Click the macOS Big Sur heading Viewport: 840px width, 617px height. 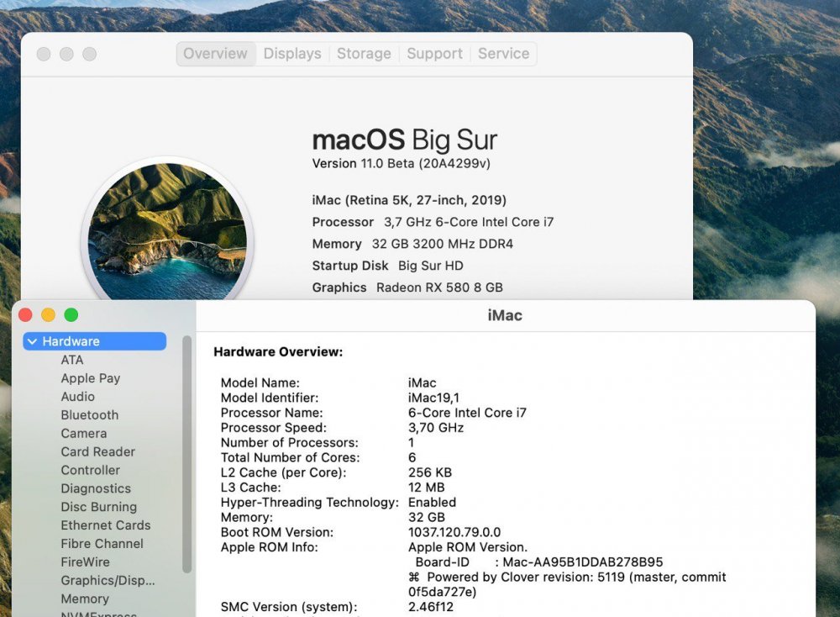[x=405, y=140]
